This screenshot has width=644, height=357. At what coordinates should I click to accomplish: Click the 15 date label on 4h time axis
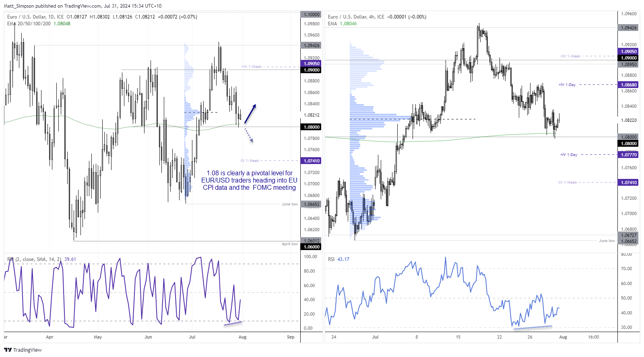click(x=458, y=337)
